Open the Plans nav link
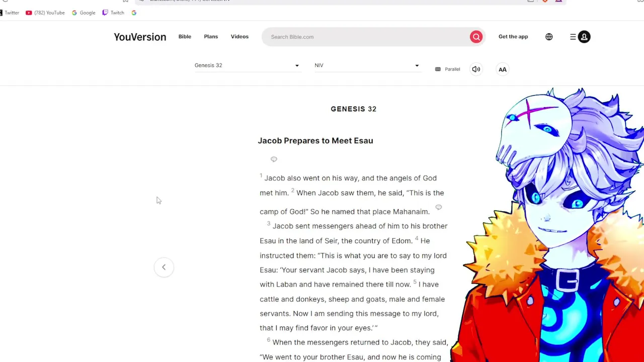 coord(211,37)
